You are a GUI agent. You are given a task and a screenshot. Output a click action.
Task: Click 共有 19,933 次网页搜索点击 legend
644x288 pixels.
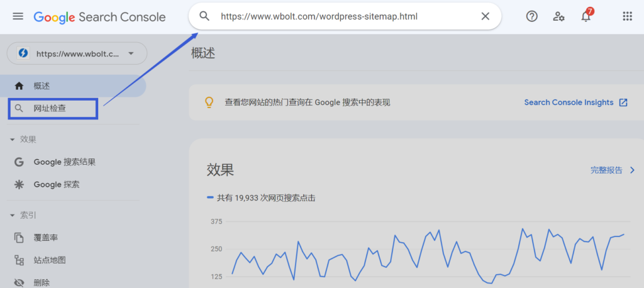click(261, 198)
